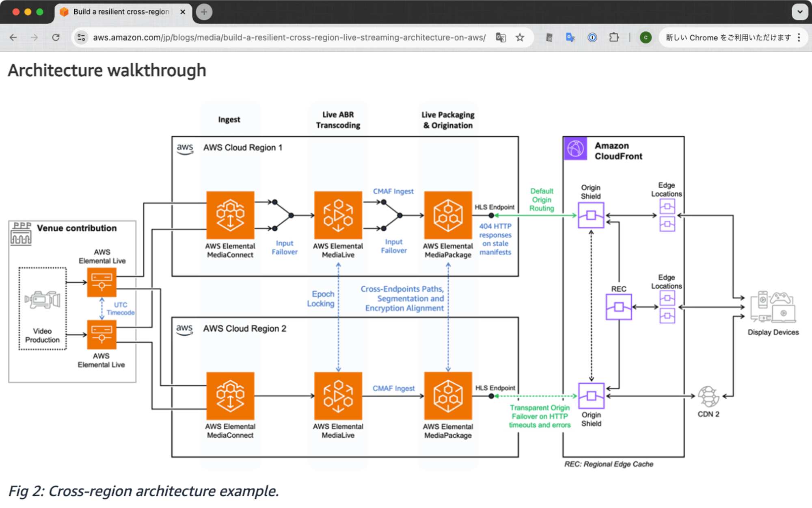The height and width of the screenshot is (508, 812).
Task: Open a new tab with plus button
Action: click(204, 12)
